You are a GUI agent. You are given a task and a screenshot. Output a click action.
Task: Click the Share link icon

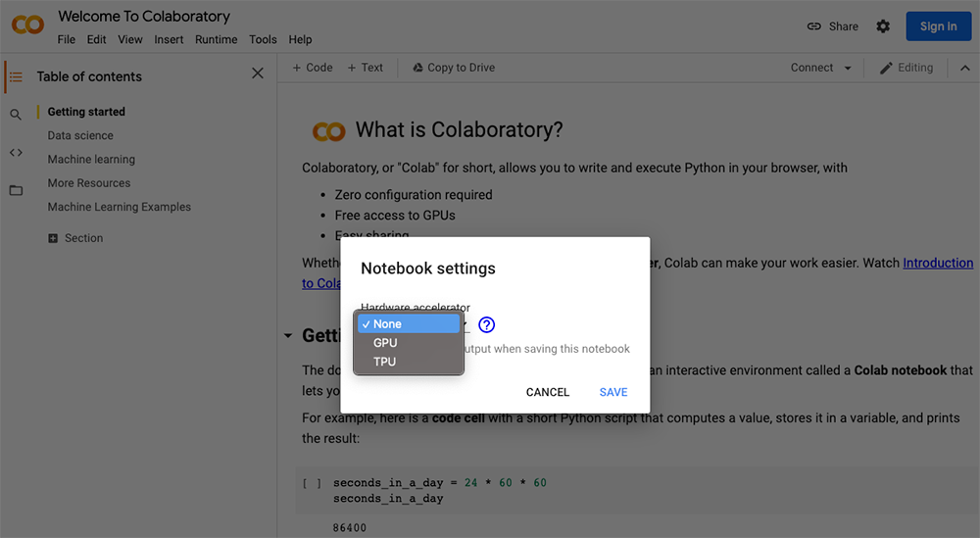[813, 26]
